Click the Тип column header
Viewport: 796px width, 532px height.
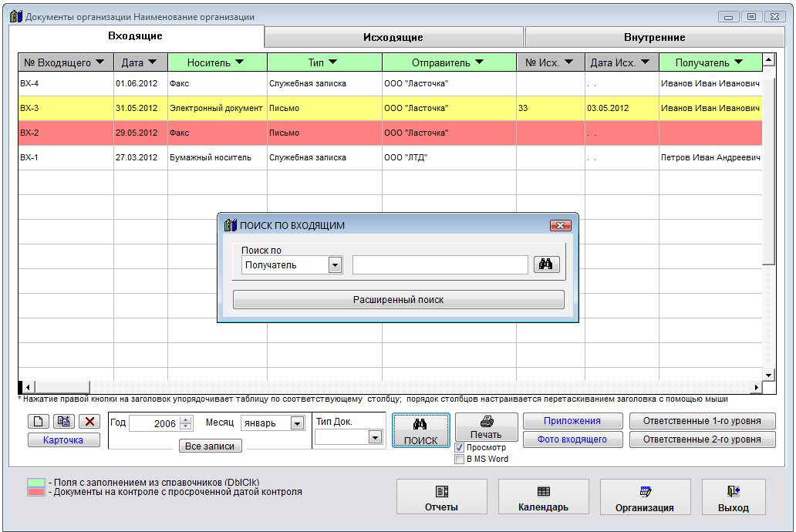[325, 62]
